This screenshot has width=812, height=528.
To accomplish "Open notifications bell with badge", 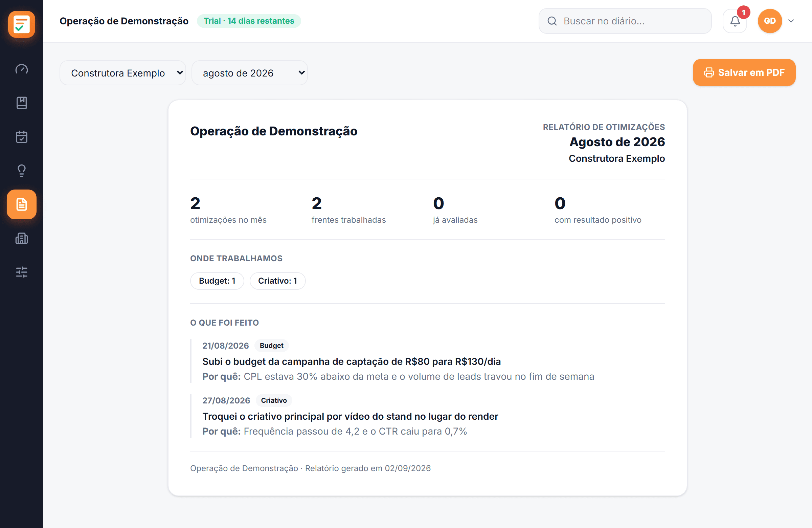I will coord(735,21).
